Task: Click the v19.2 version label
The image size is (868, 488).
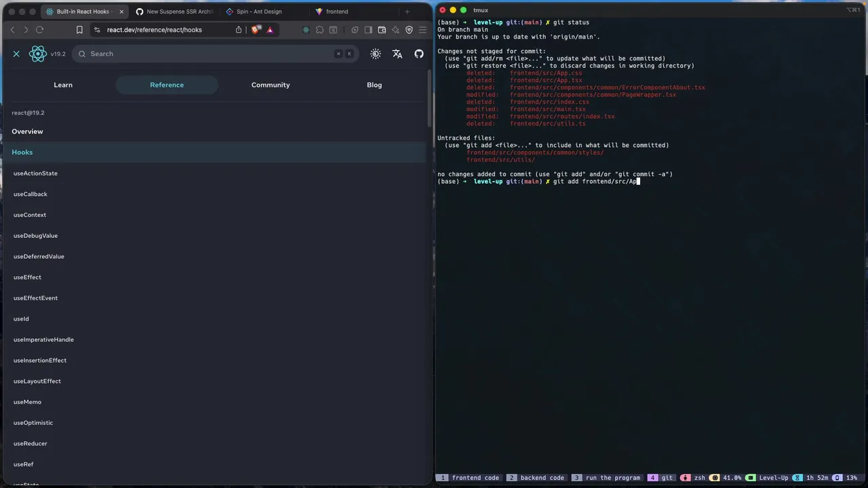Action: click(58, 54)
